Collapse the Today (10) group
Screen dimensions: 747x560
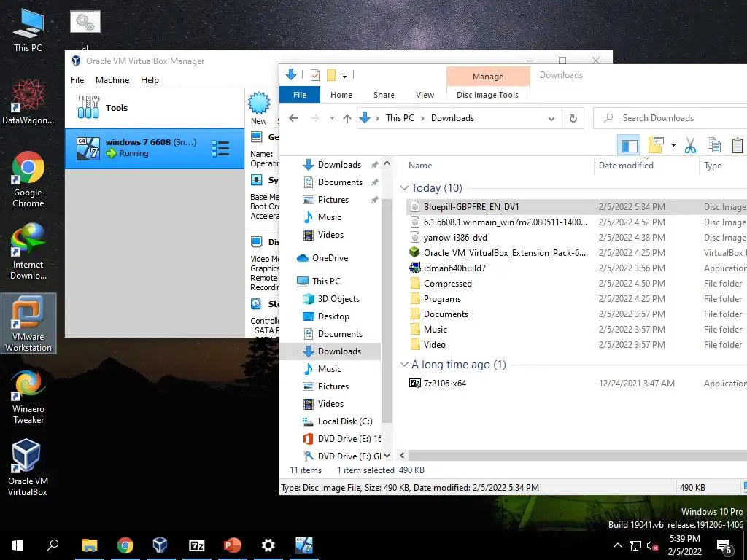(404, 188)
